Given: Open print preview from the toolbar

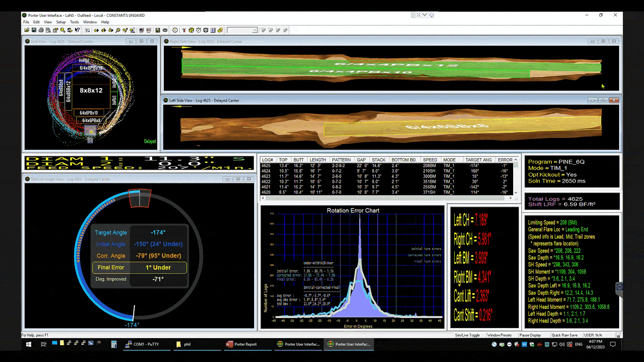Looking at the screenshot, I should coord(48,30).
